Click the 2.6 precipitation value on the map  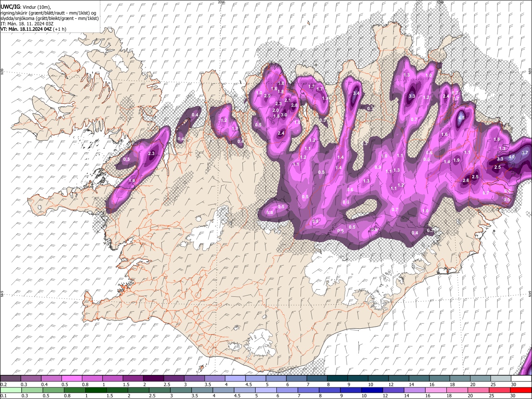pos(466,180)
